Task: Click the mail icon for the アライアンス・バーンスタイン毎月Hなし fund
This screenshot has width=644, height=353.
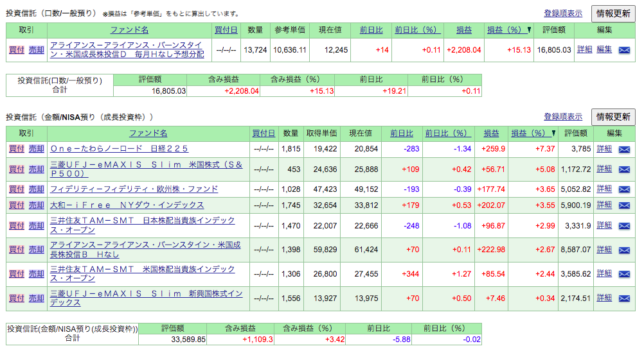Action: pos(624,50)
